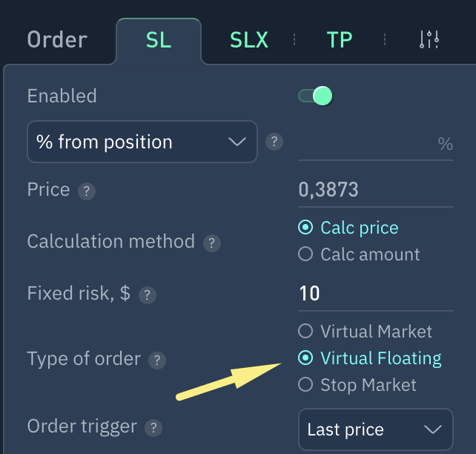Click help icon next to position dropdown
476x454 pixels.
coord(274,142)
